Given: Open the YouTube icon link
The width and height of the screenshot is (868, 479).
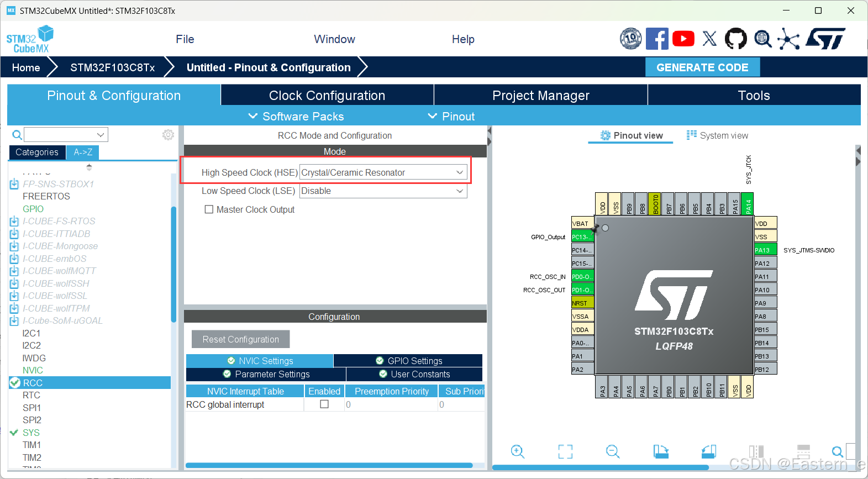Looking at the screenshot, I should (683, 39).
